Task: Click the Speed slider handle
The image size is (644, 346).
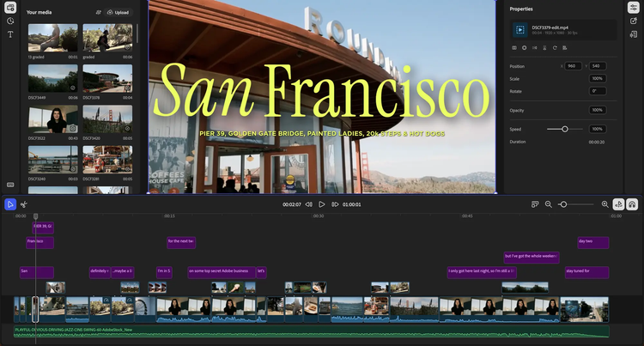Action: 565,129
